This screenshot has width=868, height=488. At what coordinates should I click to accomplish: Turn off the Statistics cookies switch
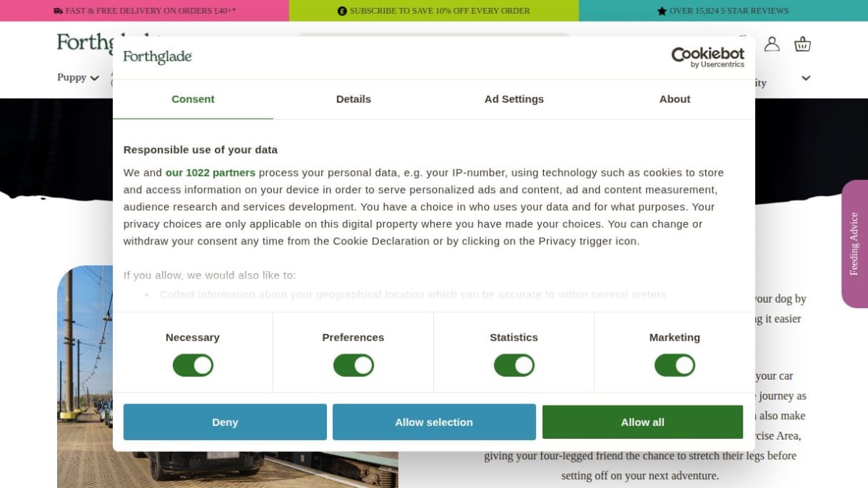(514, 365)
